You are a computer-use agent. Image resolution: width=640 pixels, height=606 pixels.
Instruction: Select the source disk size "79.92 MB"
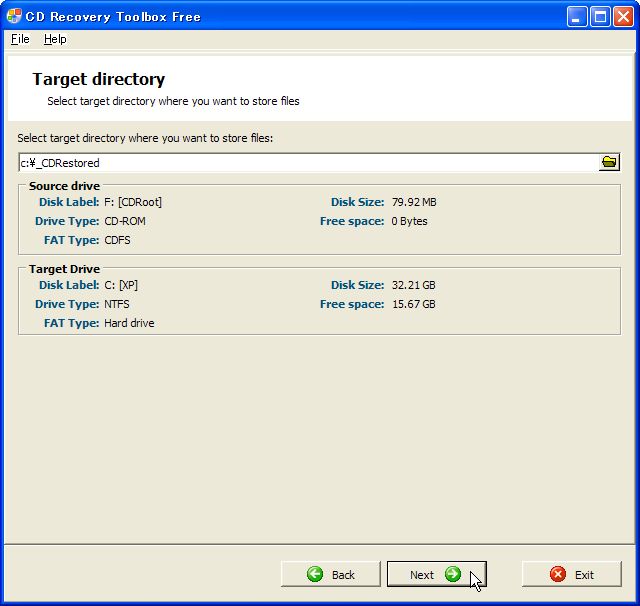tap(414, 202)
